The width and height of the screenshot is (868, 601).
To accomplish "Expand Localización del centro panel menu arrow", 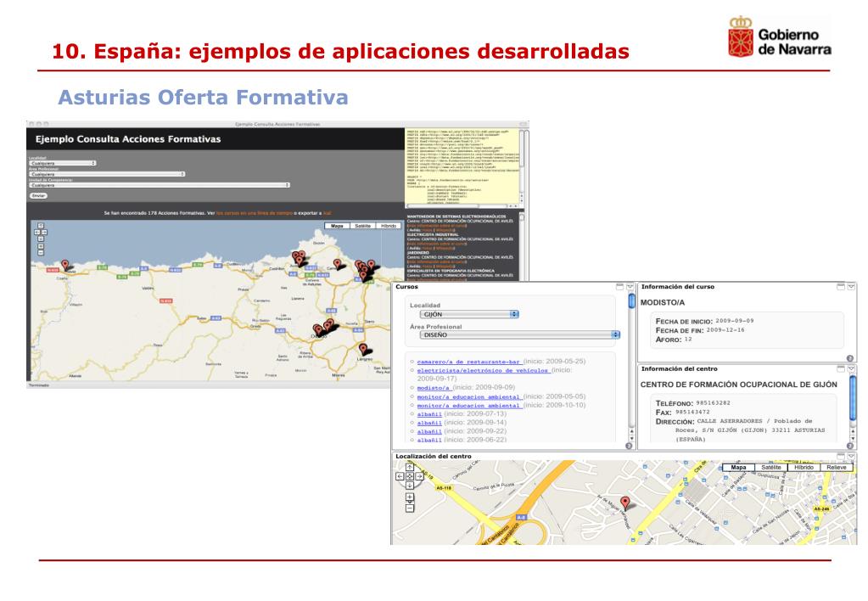I will (851, 457).
